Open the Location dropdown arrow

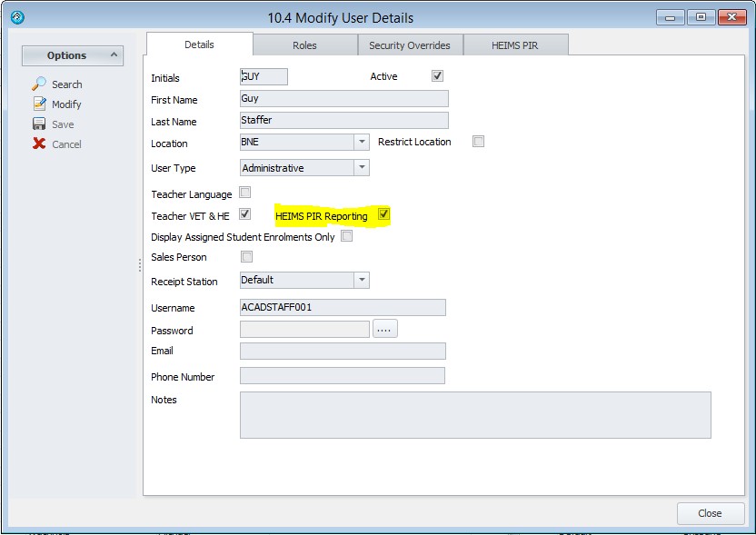362,142
